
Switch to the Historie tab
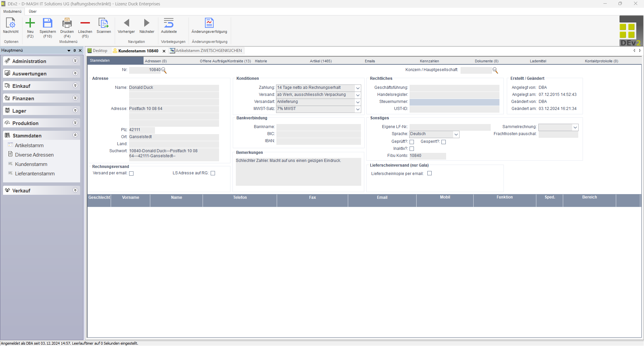coord(261,61)
